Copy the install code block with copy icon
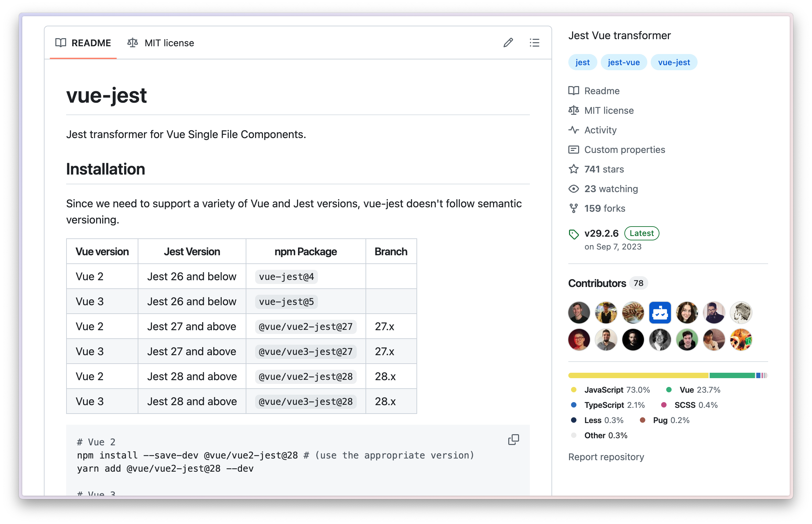This screenshot has width=812, height=524. pos(513,440)
